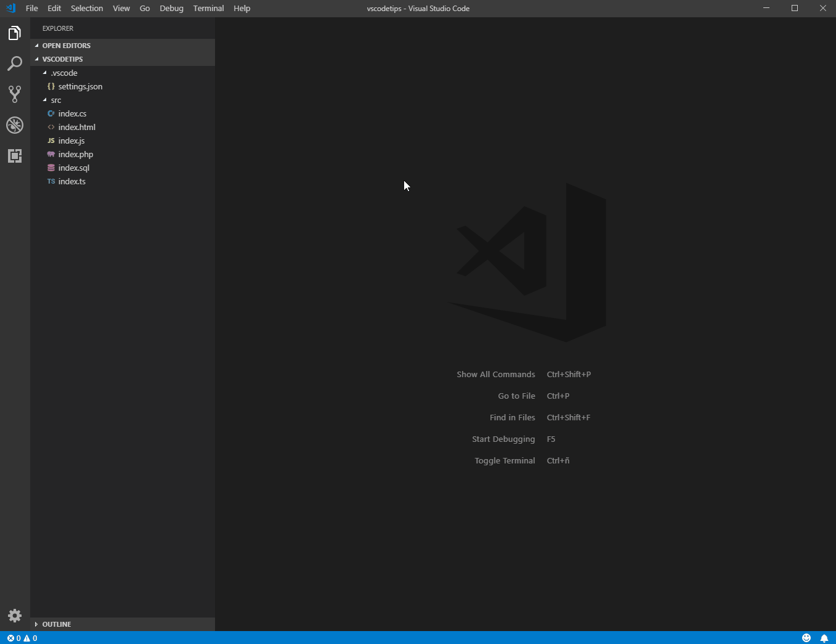Open the Selection menu

(x=87, y=8)
